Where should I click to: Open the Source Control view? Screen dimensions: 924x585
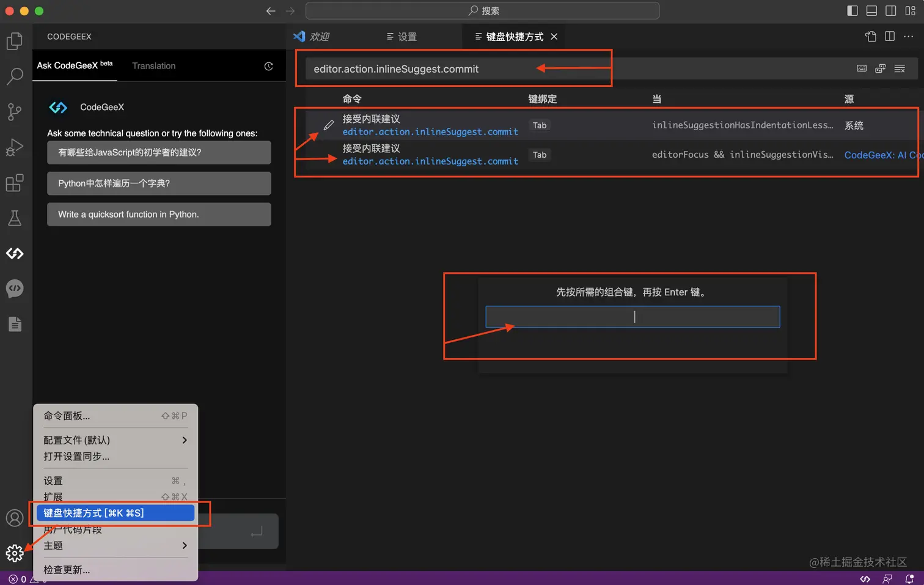(15, 112)
